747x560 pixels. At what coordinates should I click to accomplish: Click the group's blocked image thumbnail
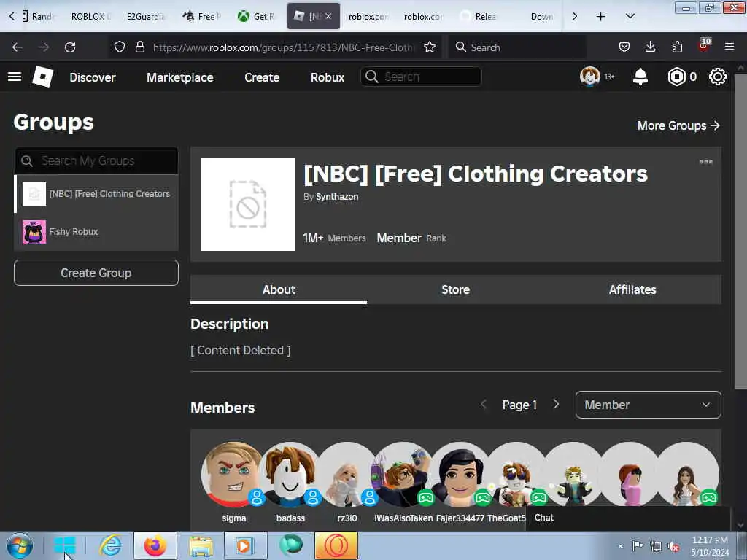click(248, 204)
